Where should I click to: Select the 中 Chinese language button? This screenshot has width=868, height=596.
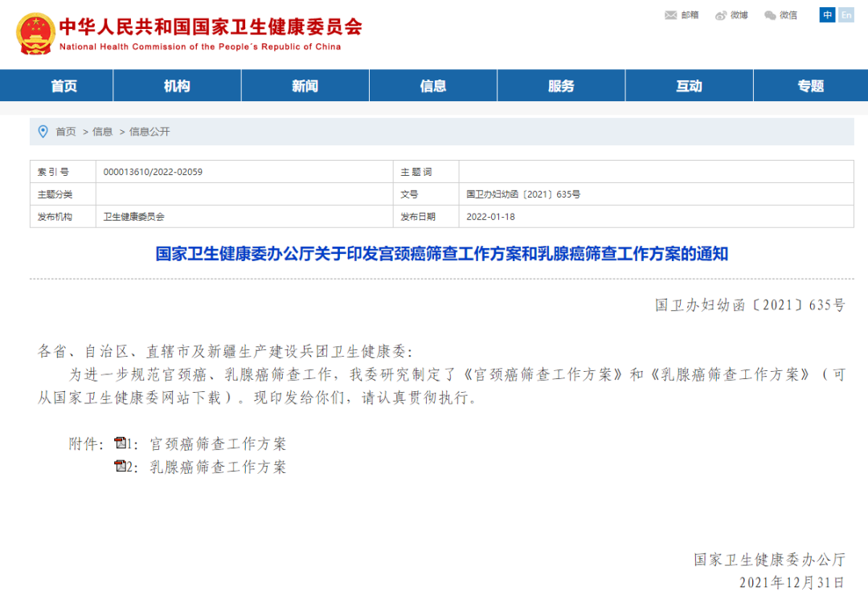point(827,14)
